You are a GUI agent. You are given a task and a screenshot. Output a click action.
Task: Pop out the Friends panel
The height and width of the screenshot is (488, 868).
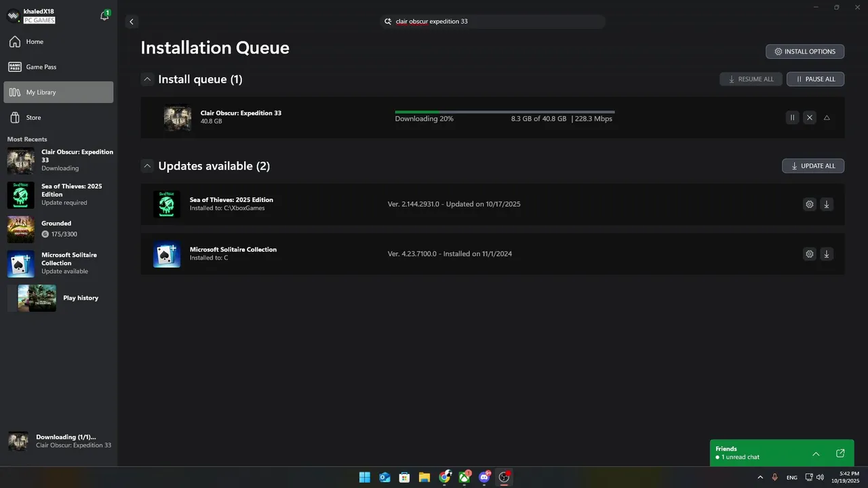[840, 453]
